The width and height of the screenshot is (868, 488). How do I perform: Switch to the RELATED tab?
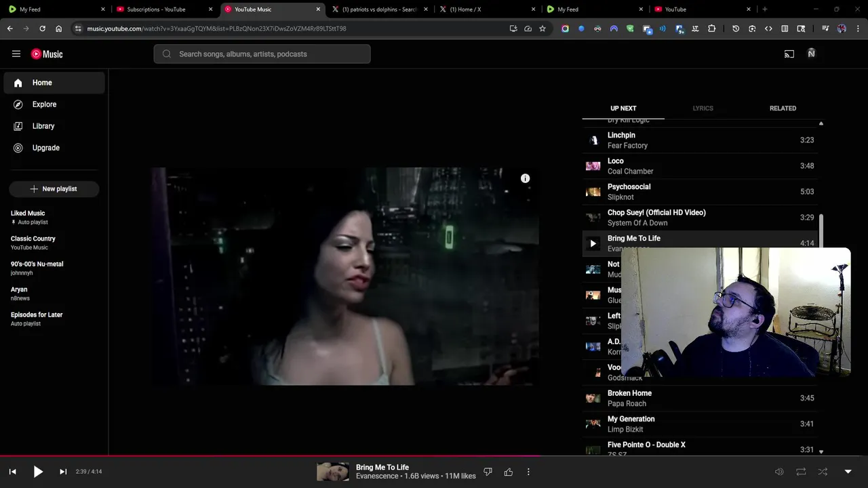[x=783, y=108]
